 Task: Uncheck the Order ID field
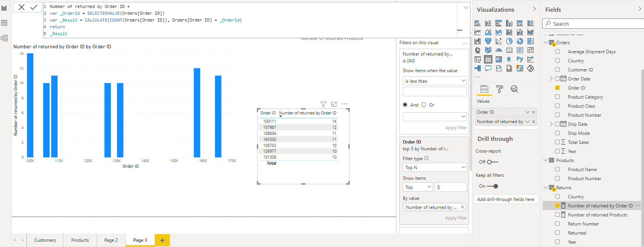tap(557, 88)
